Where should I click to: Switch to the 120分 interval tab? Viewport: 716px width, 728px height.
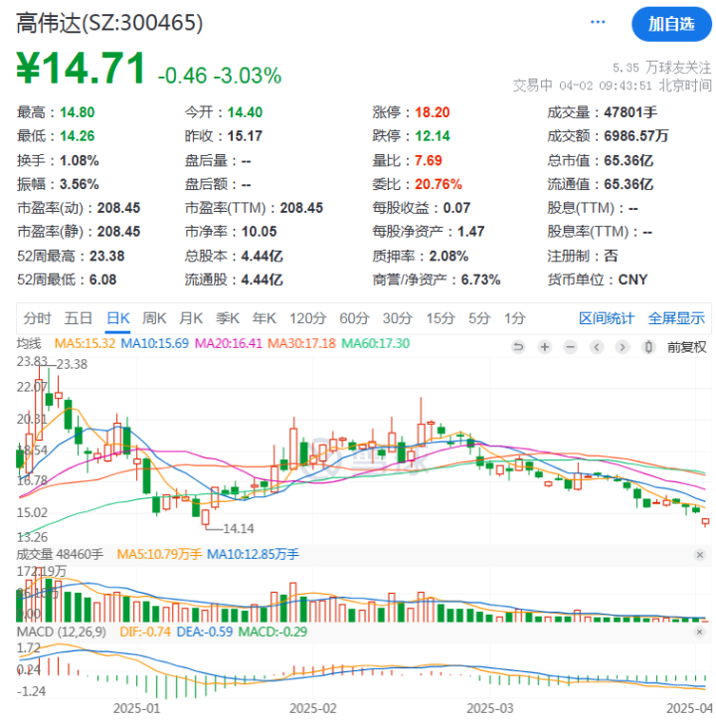click(x=308, y=318)
